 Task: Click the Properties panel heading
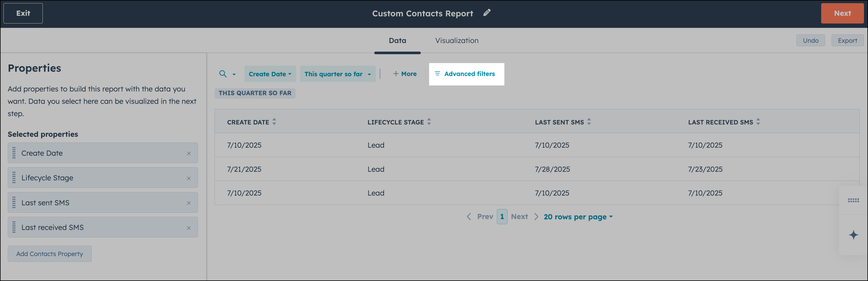coord(34,68)
